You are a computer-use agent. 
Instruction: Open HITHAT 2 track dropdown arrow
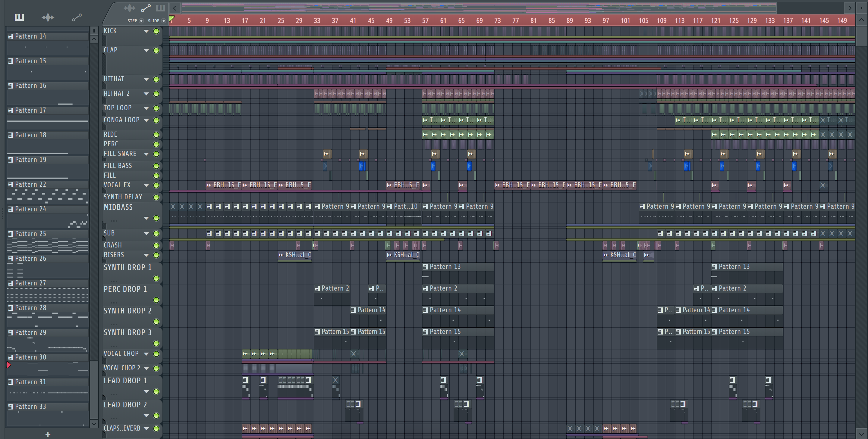tap(146, 94)
